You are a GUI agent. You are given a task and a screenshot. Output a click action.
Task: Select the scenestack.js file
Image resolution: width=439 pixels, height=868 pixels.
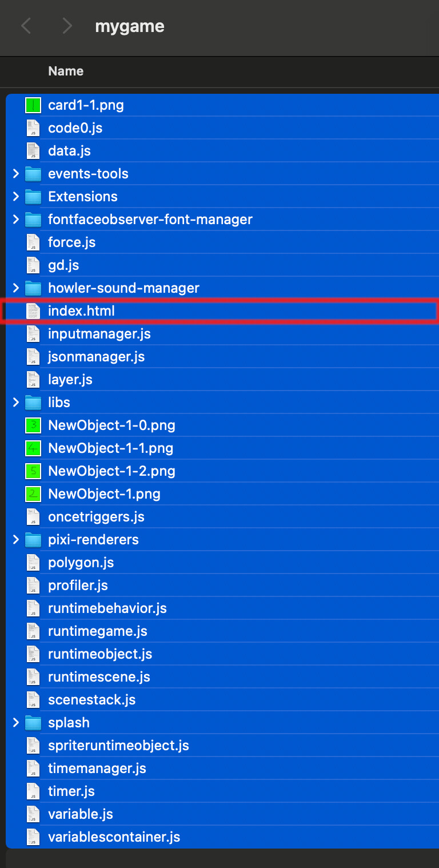(171, 699)
